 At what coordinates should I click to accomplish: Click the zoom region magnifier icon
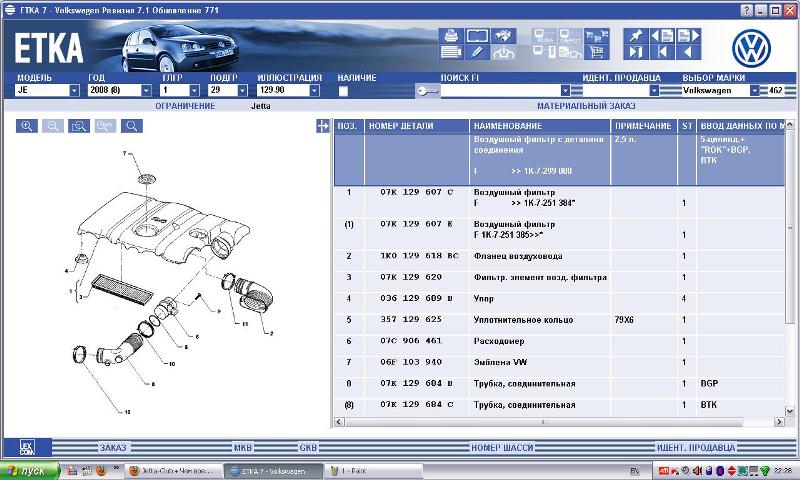(79, 126)
